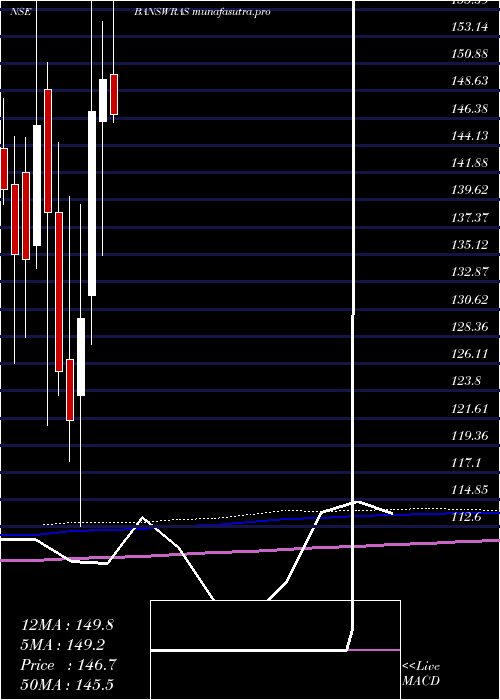Select the 128.36 price axis label
500x700 pixels.
point(470,327)
